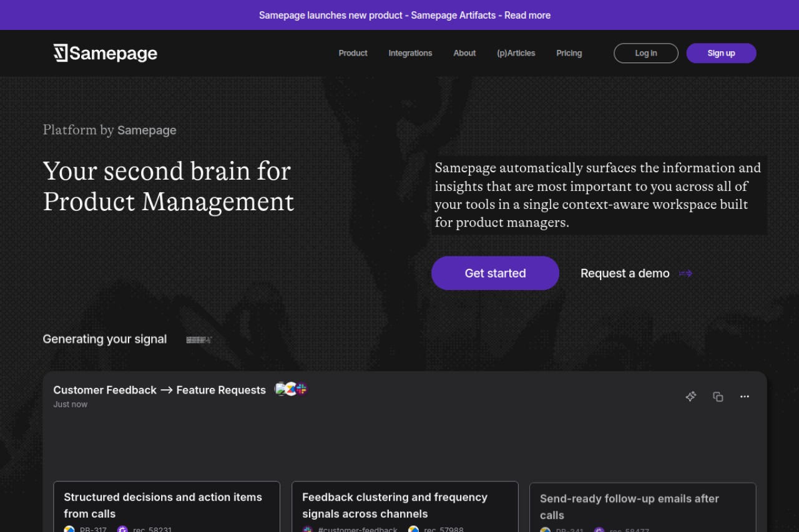This screenshot has height=532, width=799.
Task: Open the Structured decisions and action items card
Action: tap(167, 506)
